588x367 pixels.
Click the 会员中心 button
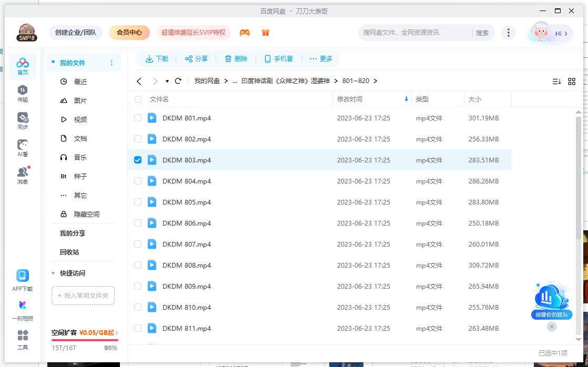pos(129,33)
